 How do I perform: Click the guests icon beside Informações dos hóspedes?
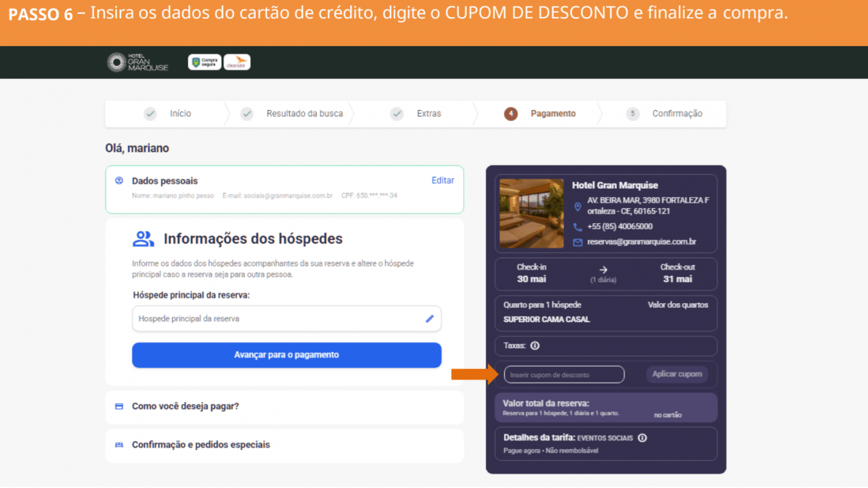click(143, 239)
